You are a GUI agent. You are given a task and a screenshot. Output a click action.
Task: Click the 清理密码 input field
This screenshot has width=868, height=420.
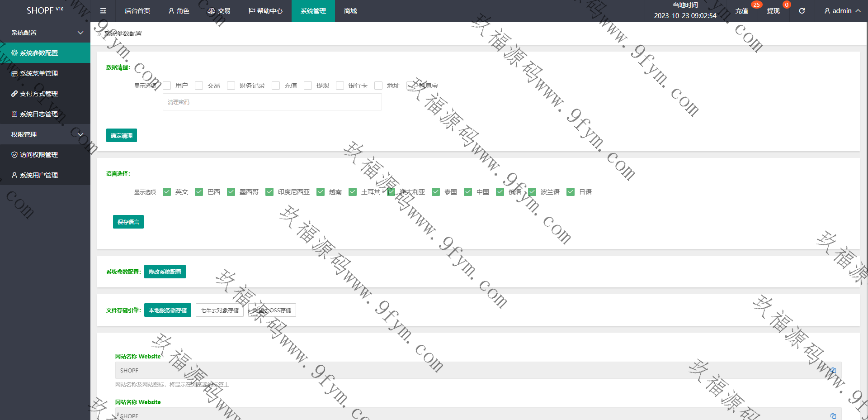pos(272,102)
